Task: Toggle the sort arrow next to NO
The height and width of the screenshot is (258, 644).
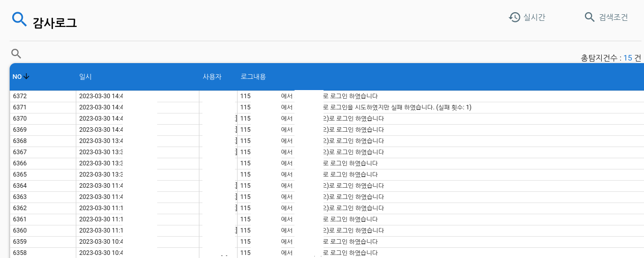Action: pos(26,76)
